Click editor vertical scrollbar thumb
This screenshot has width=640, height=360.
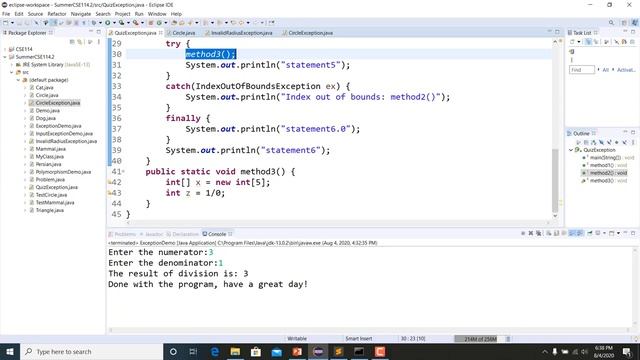coord(555,180)
